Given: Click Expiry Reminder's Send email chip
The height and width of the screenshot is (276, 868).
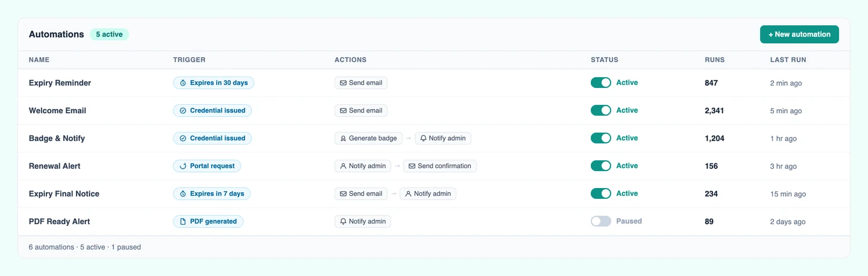Looking at the screenshot, I should pyautogui.click(x=361, y=83).
